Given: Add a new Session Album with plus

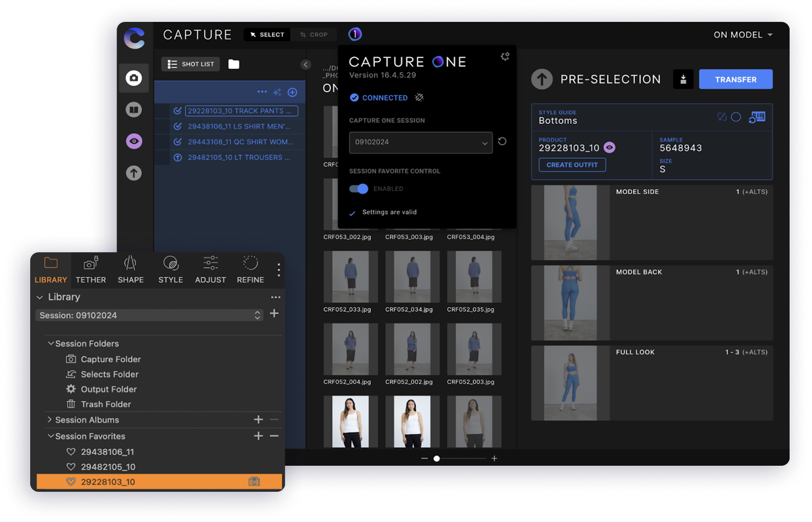Looking at the screenshot, I should tap(258, 419).
